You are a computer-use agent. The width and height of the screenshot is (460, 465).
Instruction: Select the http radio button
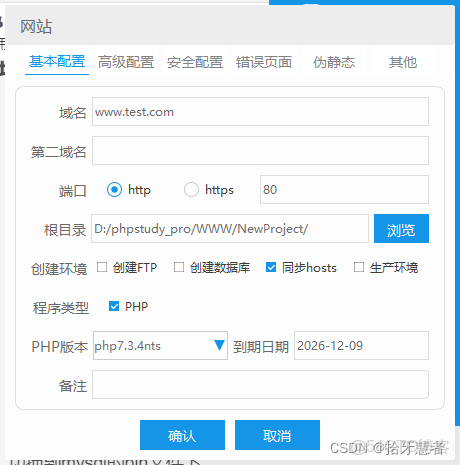click(114, 190)
